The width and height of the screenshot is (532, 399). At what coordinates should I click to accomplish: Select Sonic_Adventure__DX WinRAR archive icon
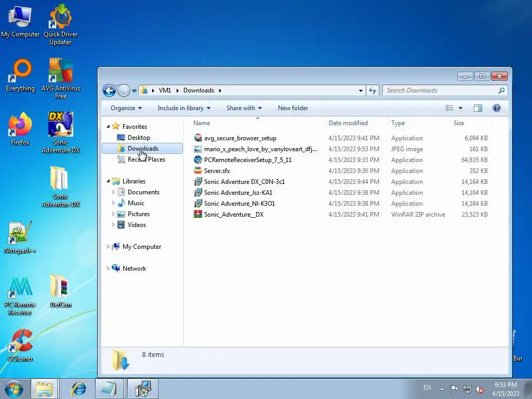click(x=198, y=215)
